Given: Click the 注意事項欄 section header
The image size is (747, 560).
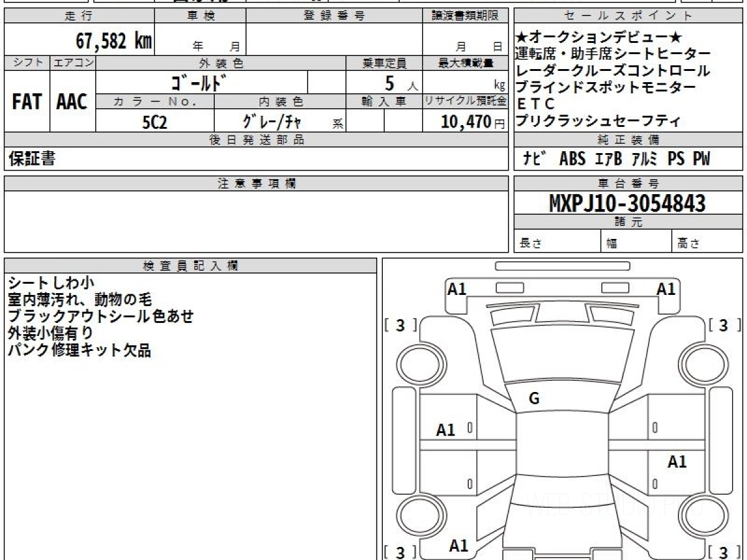Looking at the screenshot, I should click(256, 184).
